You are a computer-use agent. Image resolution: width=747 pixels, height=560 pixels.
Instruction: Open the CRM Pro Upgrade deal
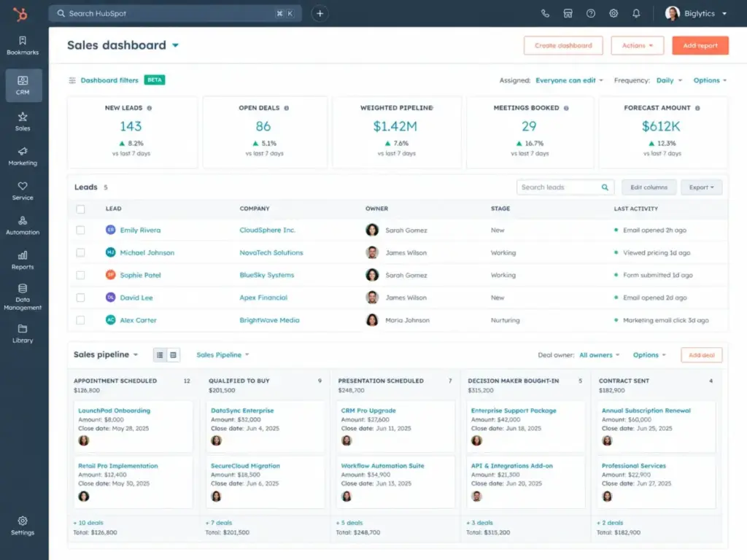[x=368, y=411]
